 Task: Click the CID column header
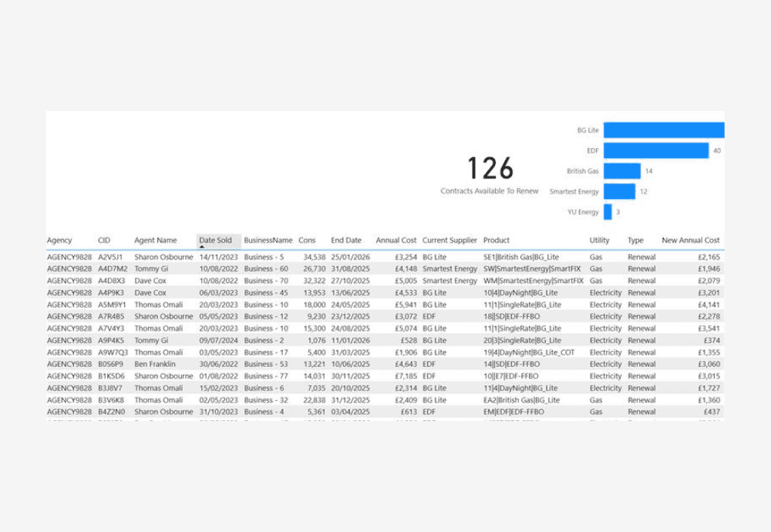[104, 241]
